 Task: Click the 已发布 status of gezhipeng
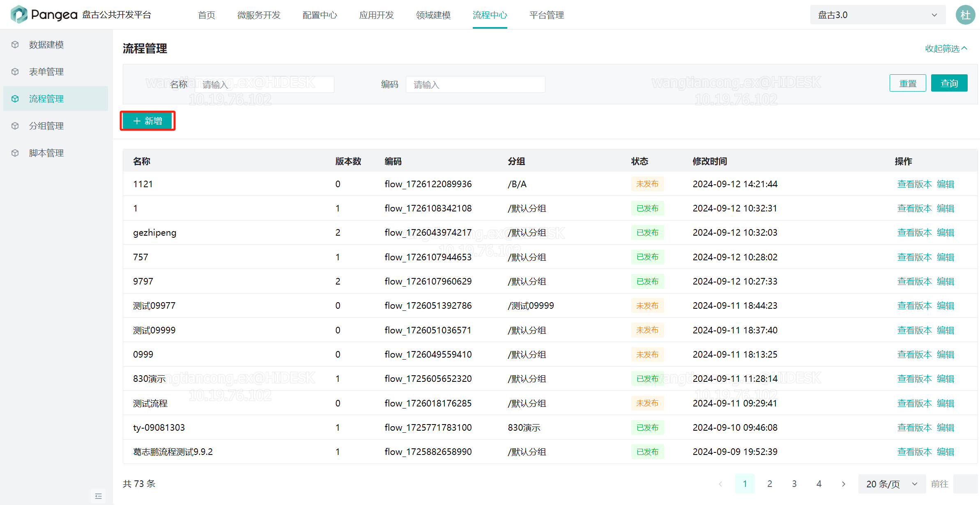click(647, 233)
